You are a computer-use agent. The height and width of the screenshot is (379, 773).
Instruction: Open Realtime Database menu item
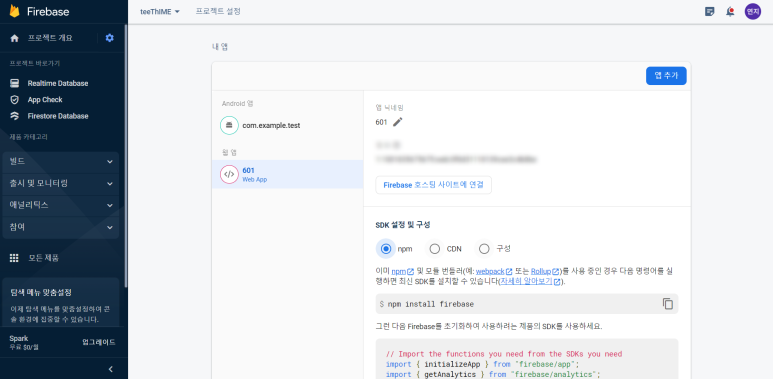[x=58, y=83]
